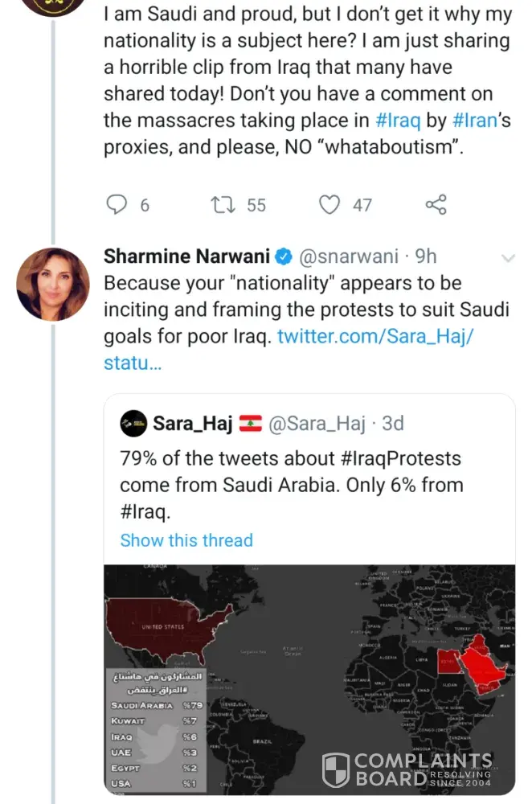This screenshot has height=804, width=532.
Task: Click the Complaints Board shield logo
Action: tap(335, 768)
